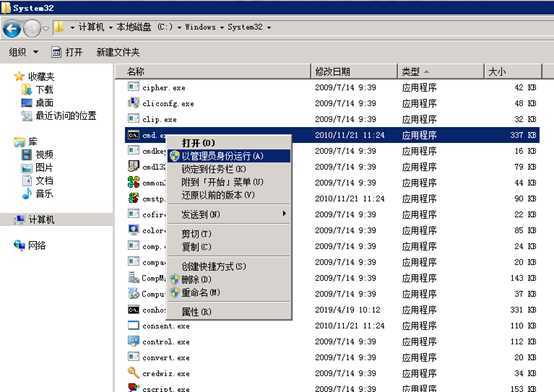Go back with the blue Back arrow
The height and width of the screenshot is (392, 554).
(12, 29)
